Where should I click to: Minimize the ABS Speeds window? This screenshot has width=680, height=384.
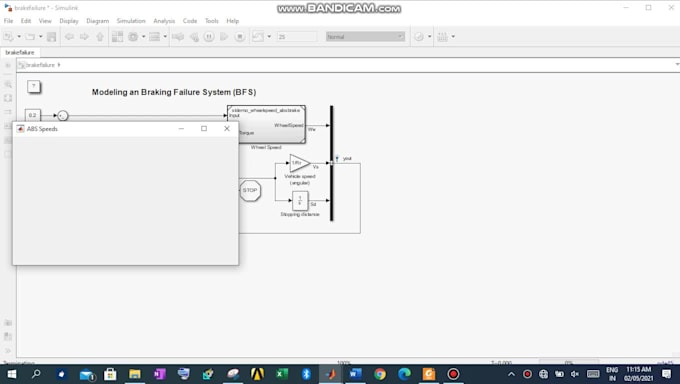(181, 128)
